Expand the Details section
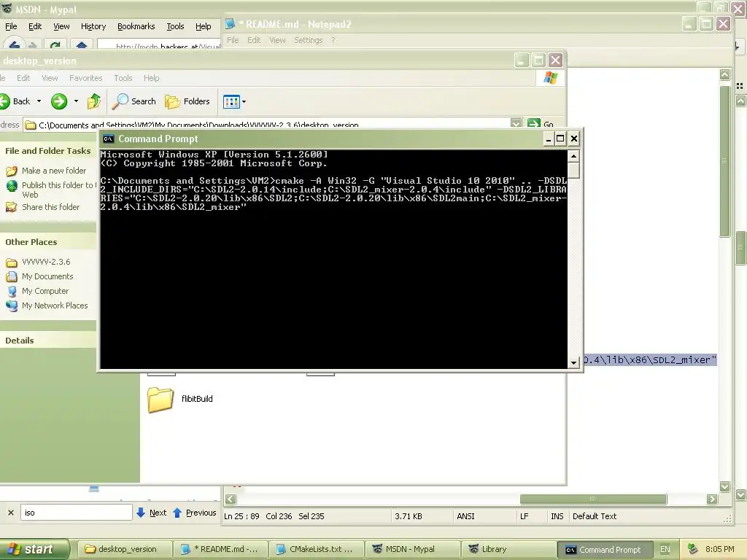 coord(47,341)
